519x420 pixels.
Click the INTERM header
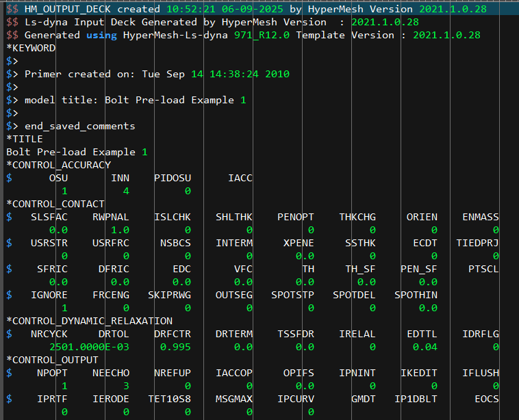point(234,243)
